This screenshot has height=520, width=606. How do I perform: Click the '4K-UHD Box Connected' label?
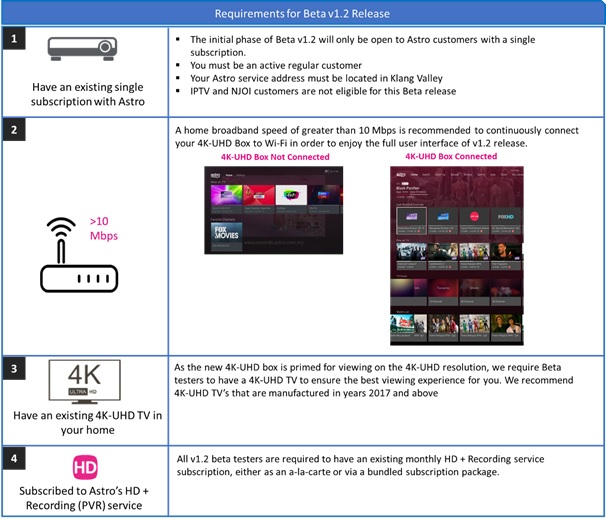[450, 157]
